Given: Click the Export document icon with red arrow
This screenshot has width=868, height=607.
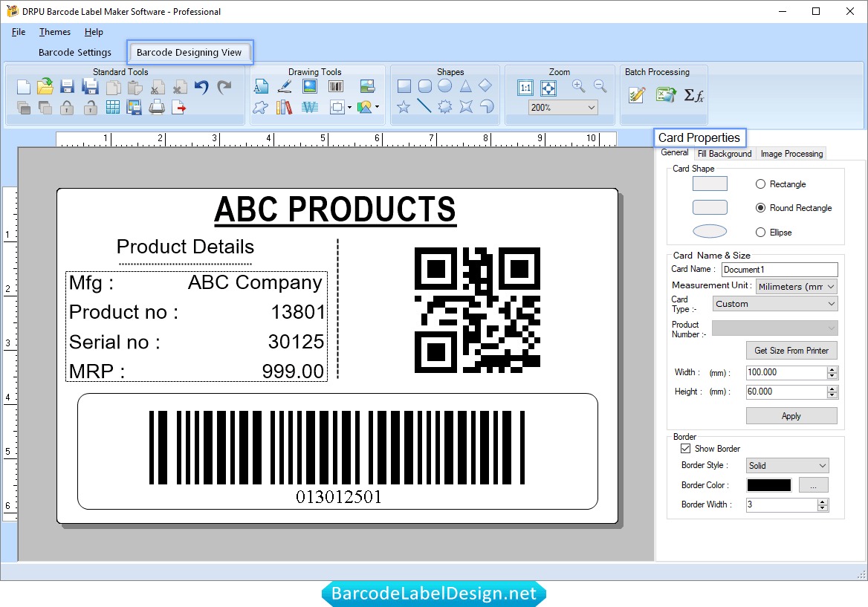Looking at the screenshot, I should [179, 107].
